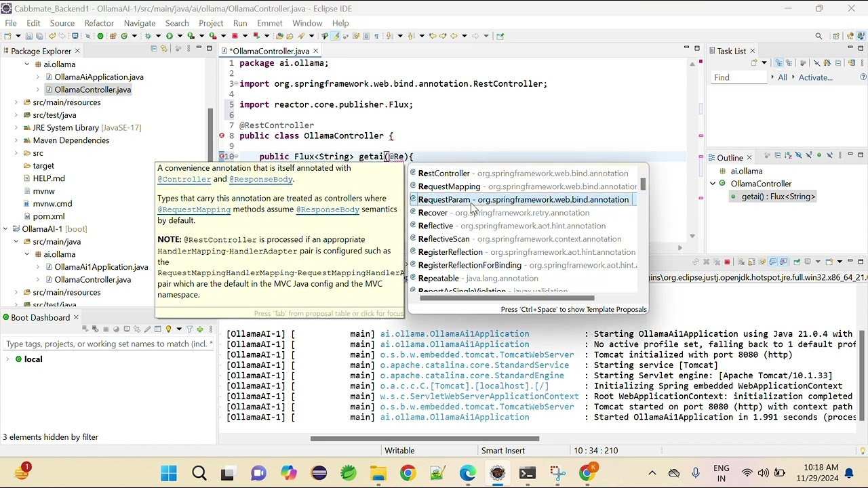868x488 pixels.
Task: Select the RequestParam proposal
Action: click(x=523, y=200)
